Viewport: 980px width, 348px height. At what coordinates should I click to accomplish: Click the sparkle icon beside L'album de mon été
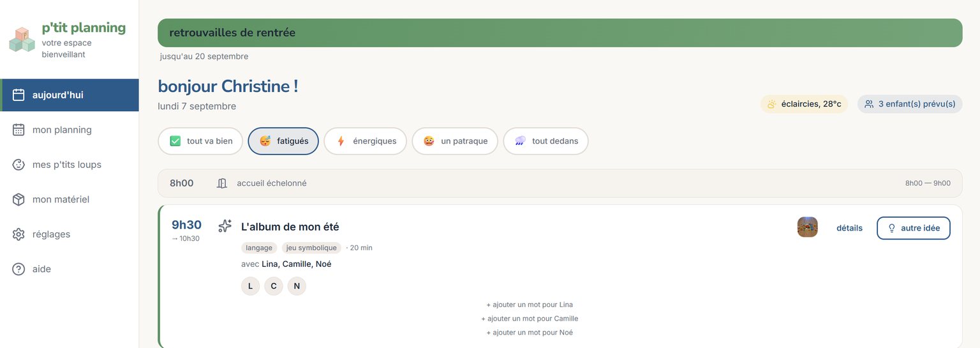click(225, 226)
